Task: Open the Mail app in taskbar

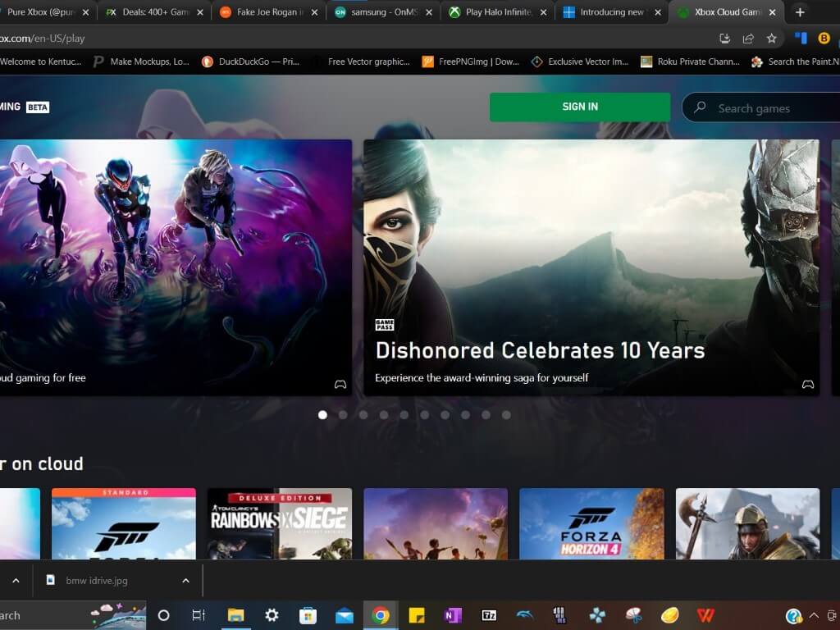Action: point(344,616)
